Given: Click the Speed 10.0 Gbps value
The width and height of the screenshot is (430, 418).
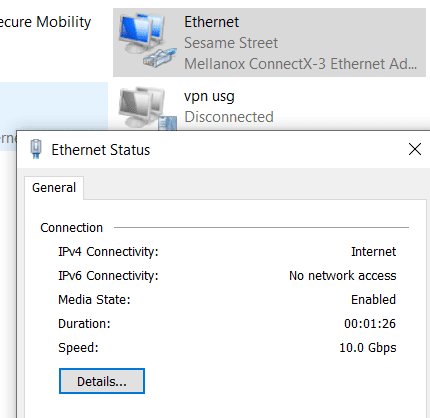Looking at the screenshot, I should [x=368, y=348].
